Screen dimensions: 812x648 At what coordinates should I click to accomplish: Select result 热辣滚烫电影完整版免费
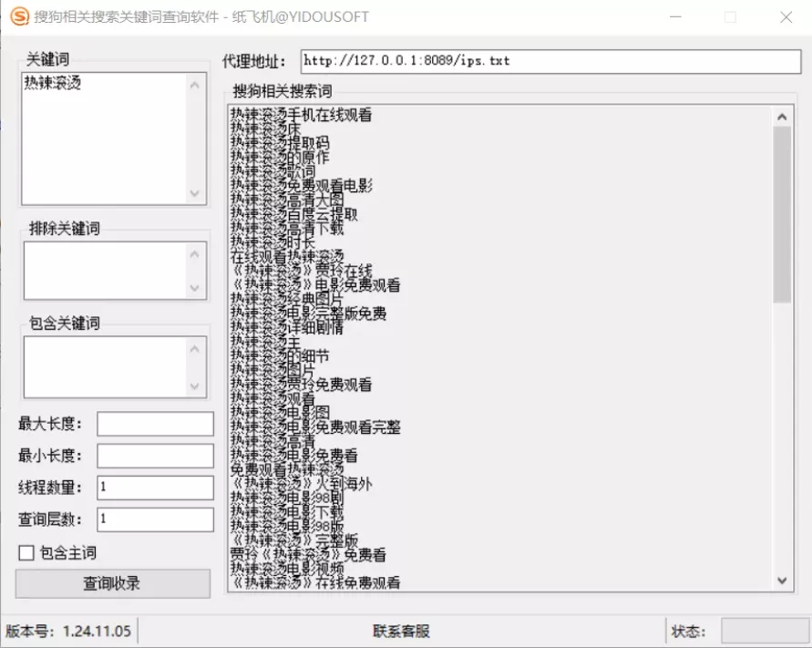click(x=308, y=314)
